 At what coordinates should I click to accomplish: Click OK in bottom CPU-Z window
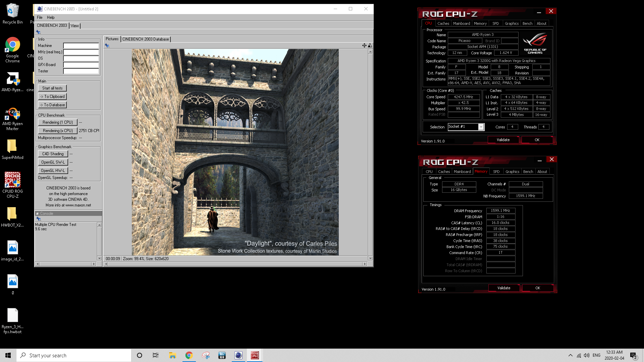pos(538,288)
